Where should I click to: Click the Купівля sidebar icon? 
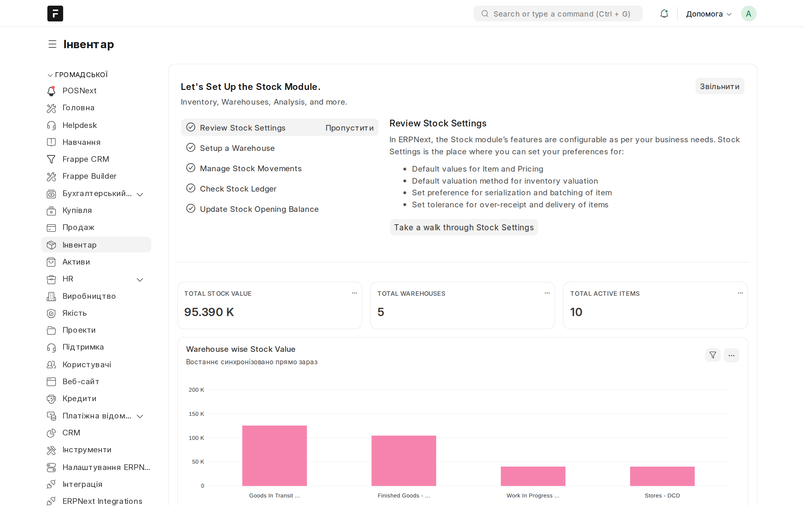click(52, 210)
